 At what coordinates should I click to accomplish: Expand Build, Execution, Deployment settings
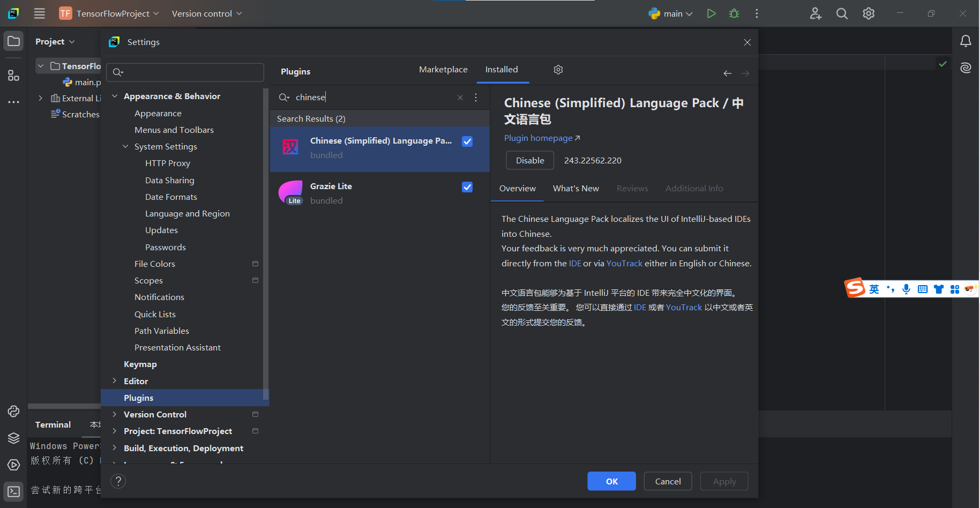point(114,448)
